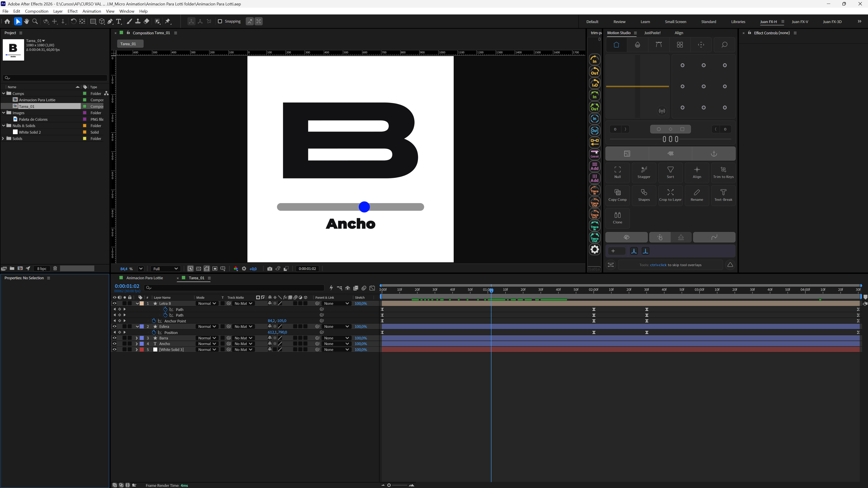Select the Type tool
Screen dimensions: 868x488
[x=119, y=21]
